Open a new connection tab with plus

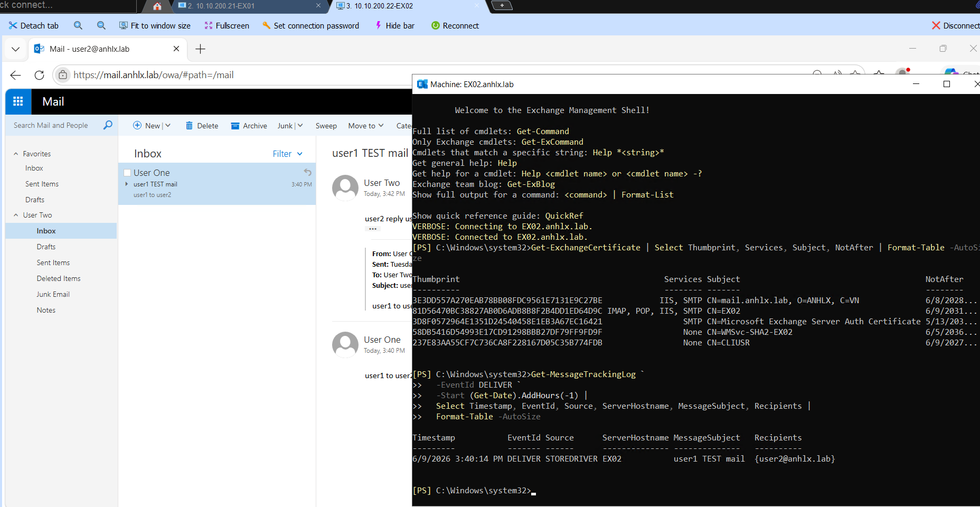pyautogui.click(x=502, y=5)
